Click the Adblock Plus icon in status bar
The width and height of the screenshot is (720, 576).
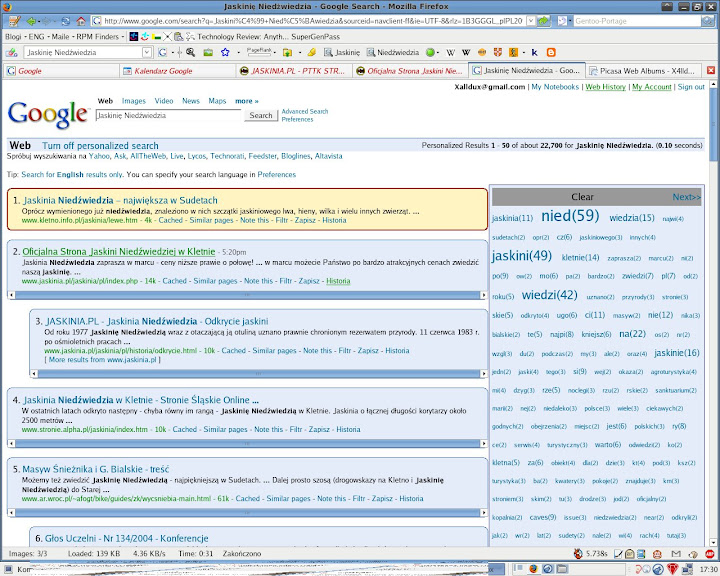[x=710, y=554]
